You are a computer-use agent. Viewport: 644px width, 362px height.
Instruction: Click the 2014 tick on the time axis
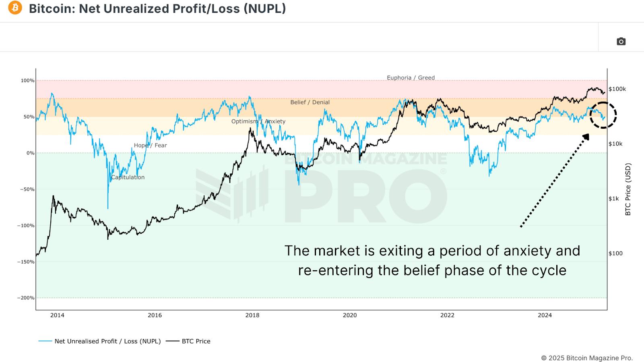pyautogui.click(x=57, y=315)
